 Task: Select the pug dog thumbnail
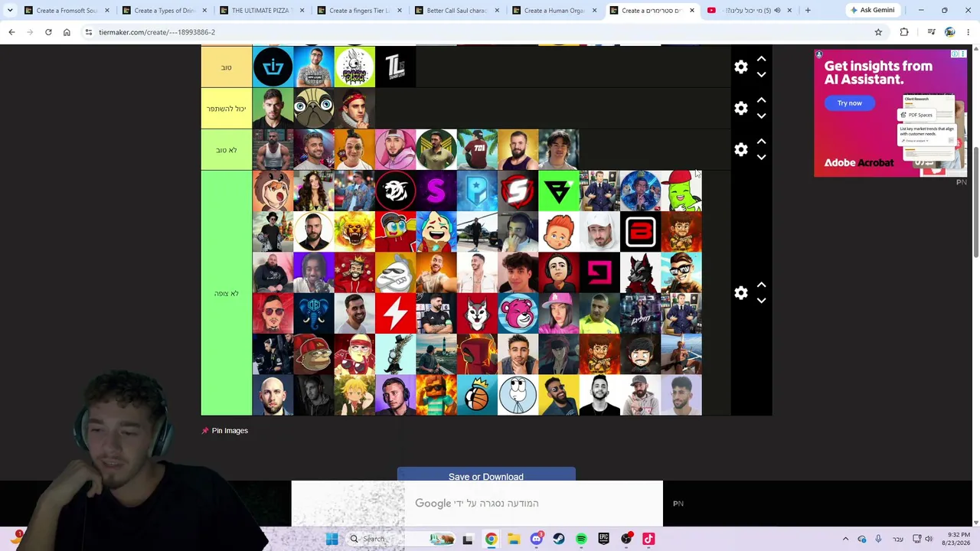(x=314, y=109)
